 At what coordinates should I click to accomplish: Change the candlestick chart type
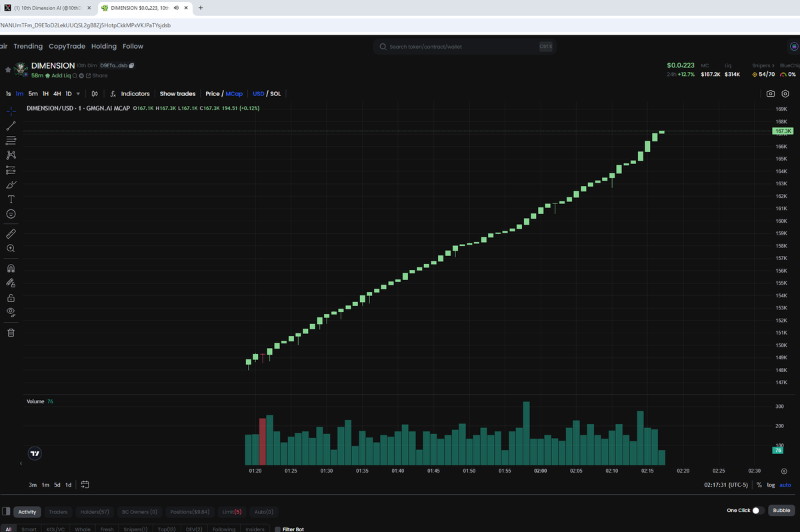click(x=95, y=94)
